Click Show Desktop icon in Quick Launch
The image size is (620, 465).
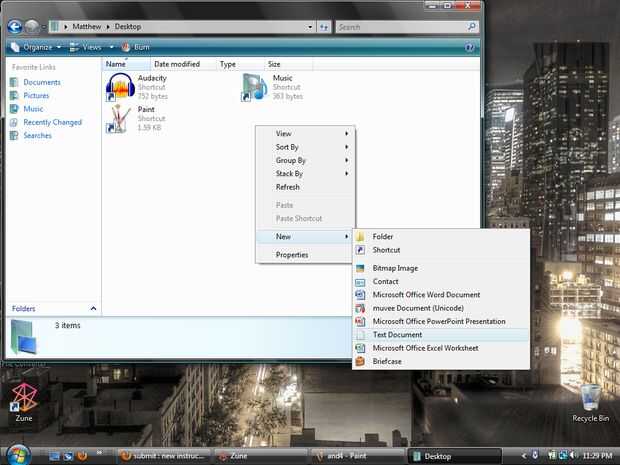click(55, 456)
